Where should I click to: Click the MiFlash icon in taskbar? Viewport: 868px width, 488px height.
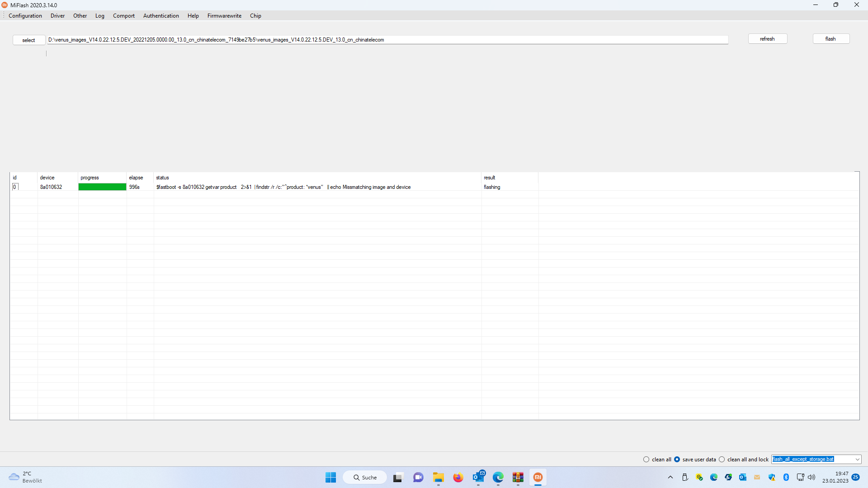coord(538,477)
